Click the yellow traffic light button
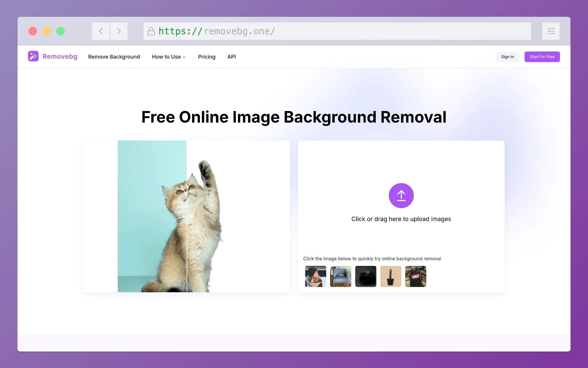This screenshot has height=368, width=588. pos(47,31)
